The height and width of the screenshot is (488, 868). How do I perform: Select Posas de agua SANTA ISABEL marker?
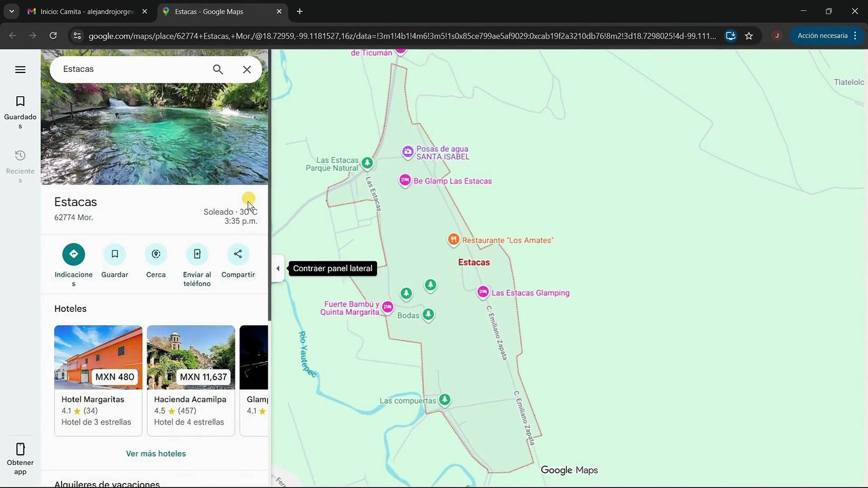[408, 152]
